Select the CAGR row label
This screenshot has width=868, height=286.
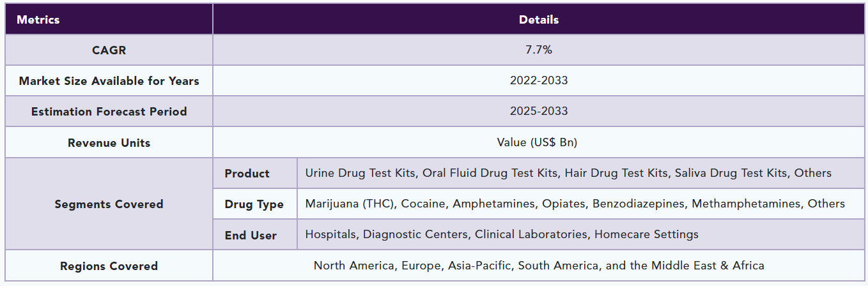109,50
